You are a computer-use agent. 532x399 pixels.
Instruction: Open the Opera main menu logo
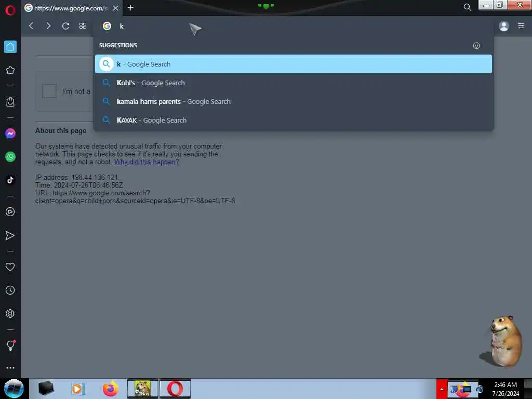pyautogui.click(x=10, y=10)
